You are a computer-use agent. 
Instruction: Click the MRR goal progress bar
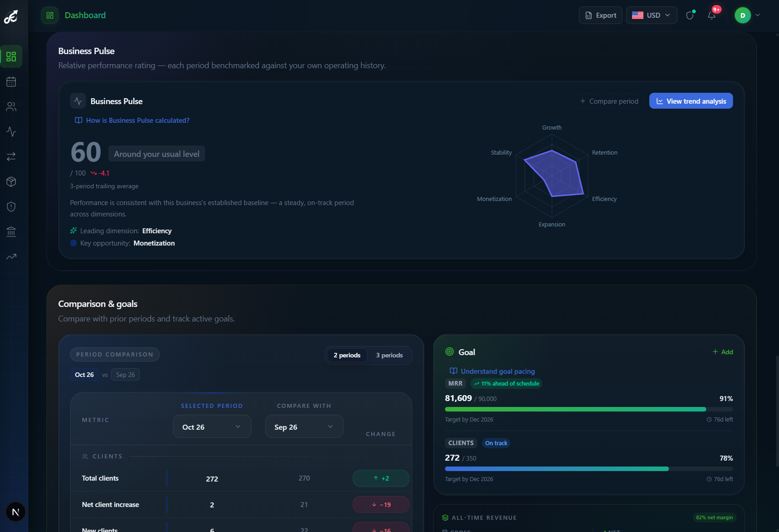pyautogui.click(x=589, y=409)
